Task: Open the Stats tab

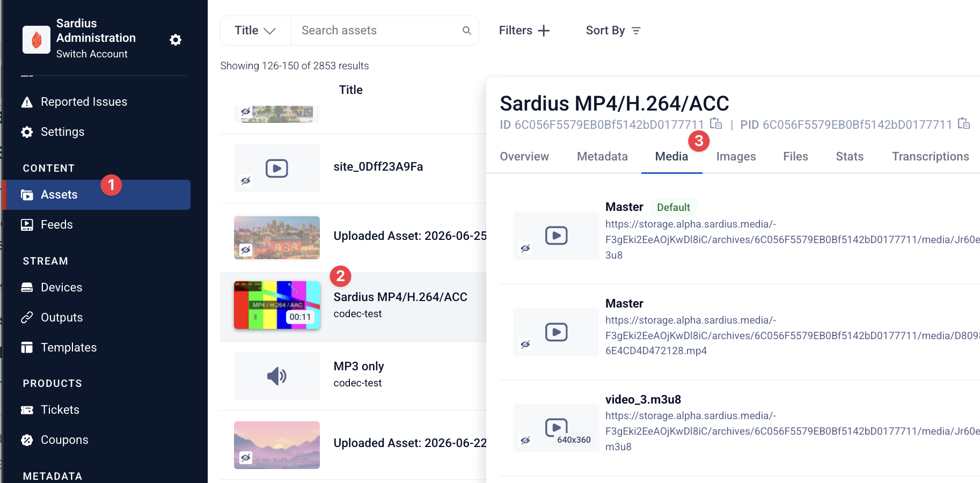Action: [x=850, y=157]
